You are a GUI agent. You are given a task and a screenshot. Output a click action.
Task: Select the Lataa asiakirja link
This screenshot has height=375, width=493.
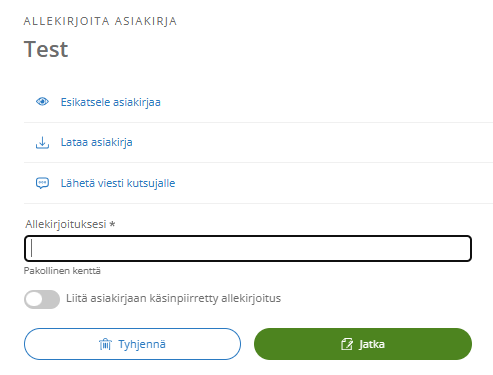pyautogui.click(x=96, y=142)
